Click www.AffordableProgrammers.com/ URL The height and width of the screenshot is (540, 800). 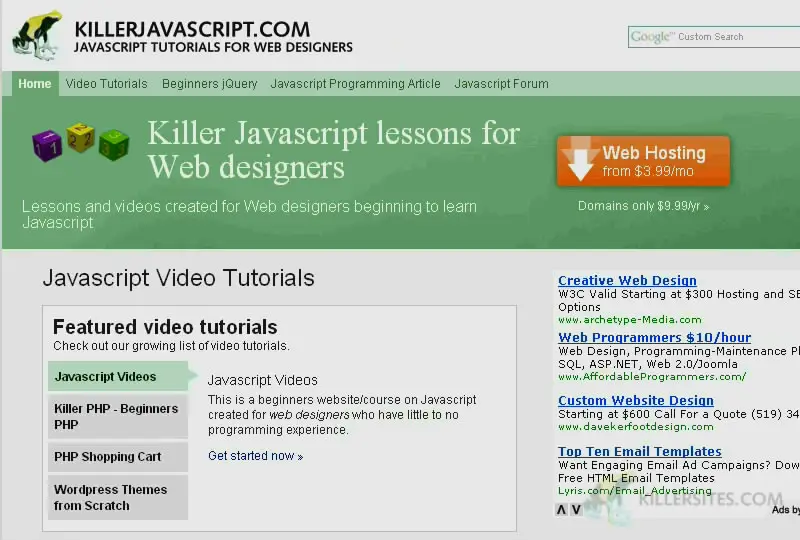tap(652, 377)
